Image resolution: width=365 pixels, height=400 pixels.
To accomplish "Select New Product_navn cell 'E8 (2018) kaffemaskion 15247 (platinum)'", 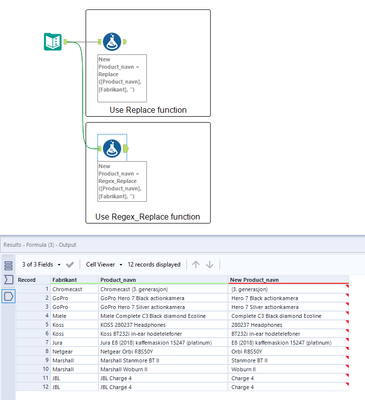I will [x=288, y=343].
